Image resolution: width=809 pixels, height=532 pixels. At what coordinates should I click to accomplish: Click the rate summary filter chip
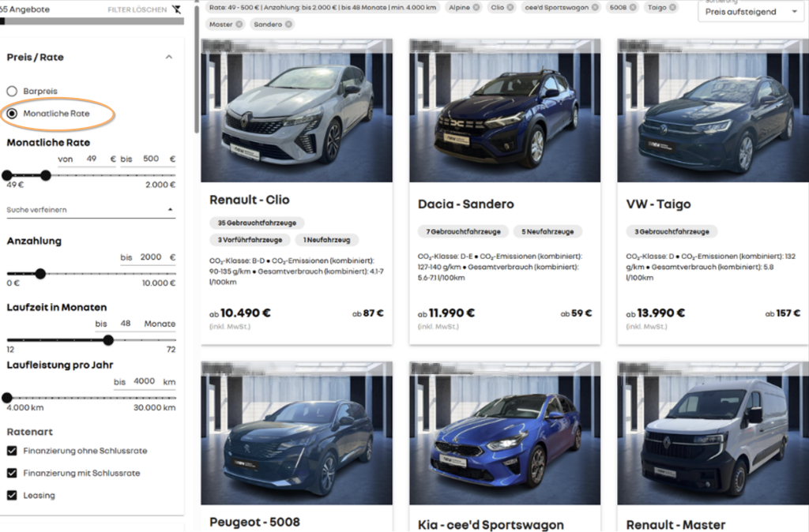coord(322,7)
